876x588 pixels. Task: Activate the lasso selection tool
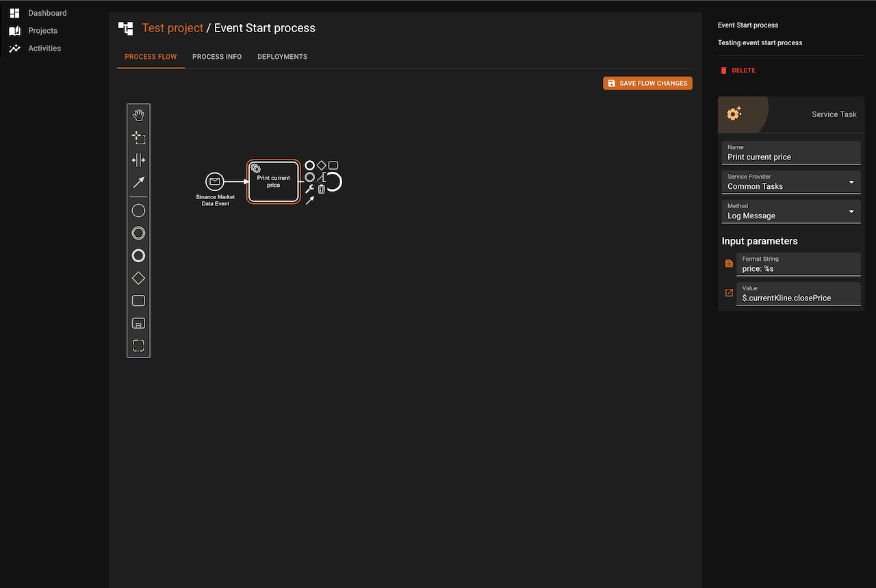(138, 138)
